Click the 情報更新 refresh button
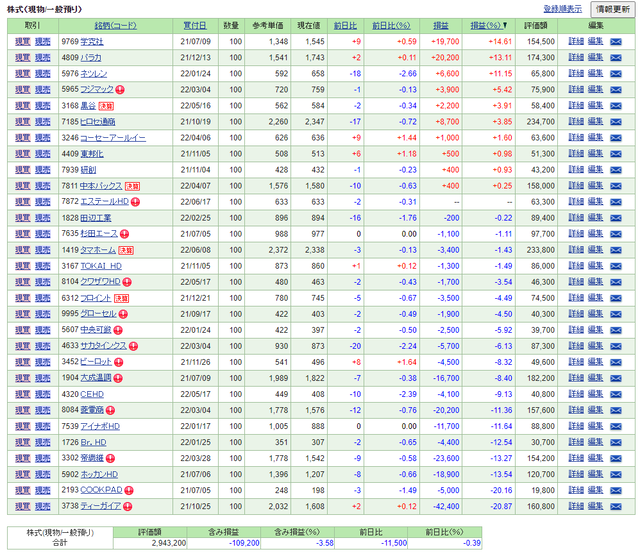The height and width of the screenshot is (554, 640). click(613, 9)
